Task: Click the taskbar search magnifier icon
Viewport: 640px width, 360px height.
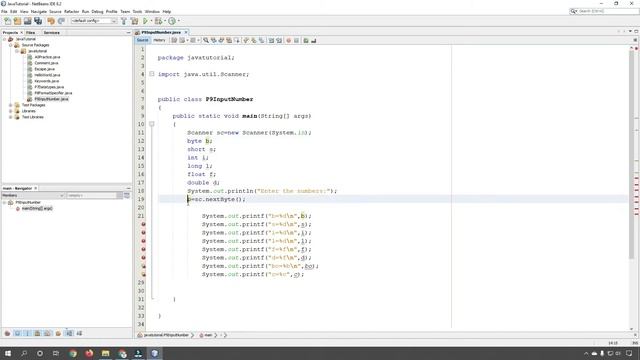Action: [x=24, y=353]
